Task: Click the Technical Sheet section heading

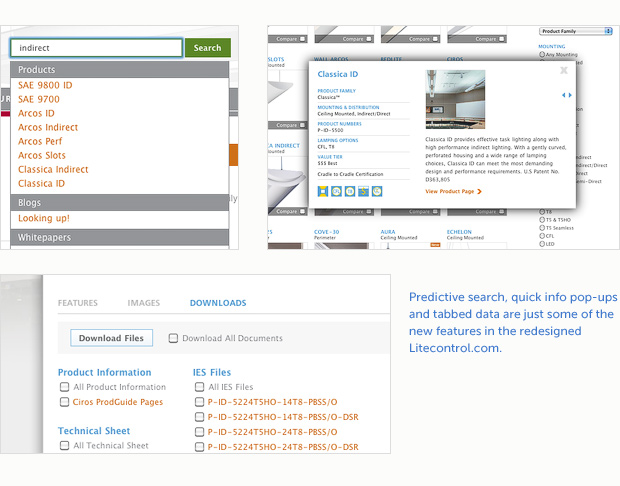Action: [x=94, y=431]
